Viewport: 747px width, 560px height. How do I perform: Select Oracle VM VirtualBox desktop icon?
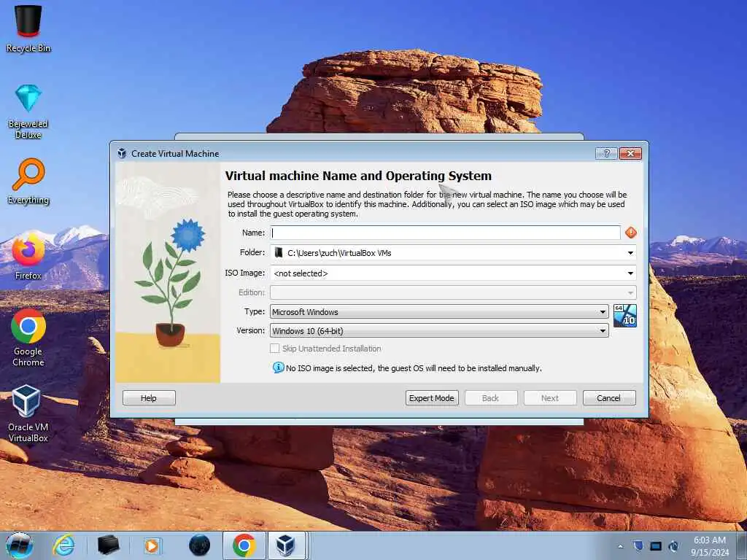(28, 413)
